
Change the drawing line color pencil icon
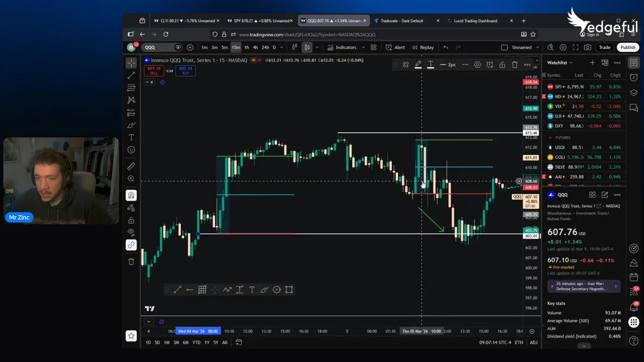pyautogui.click(x=418, y=64)
